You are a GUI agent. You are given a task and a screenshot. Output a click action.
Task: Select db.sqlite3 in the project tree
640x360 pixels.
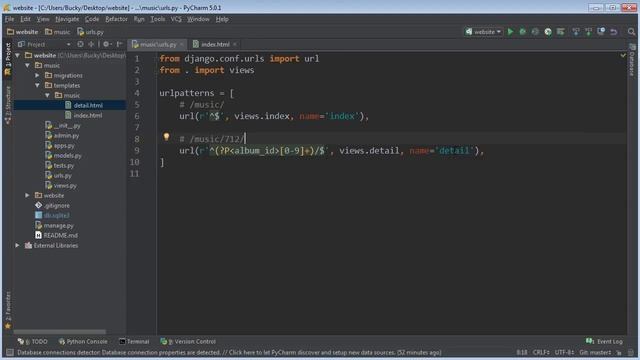point(56,215)
